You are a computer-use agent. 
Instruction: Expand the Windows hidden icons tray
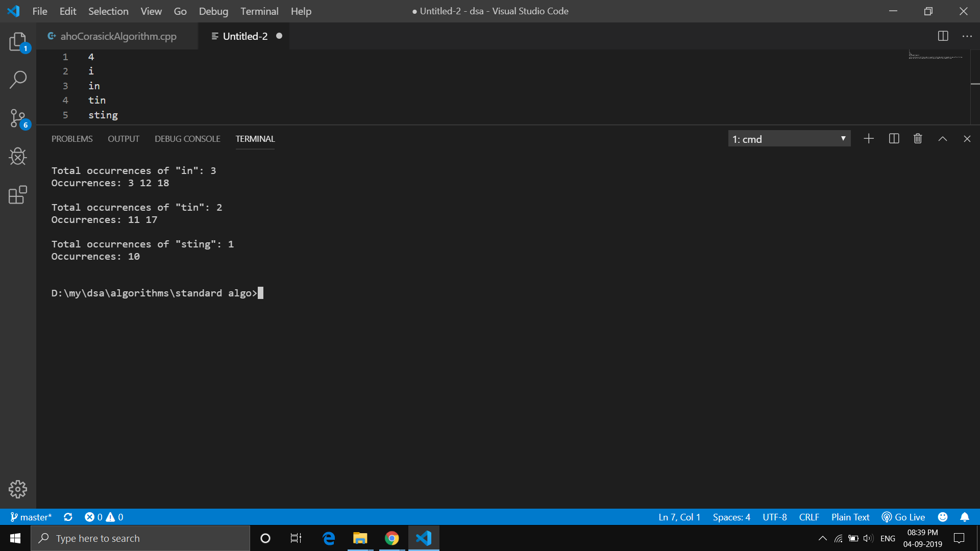click(822, 538)
